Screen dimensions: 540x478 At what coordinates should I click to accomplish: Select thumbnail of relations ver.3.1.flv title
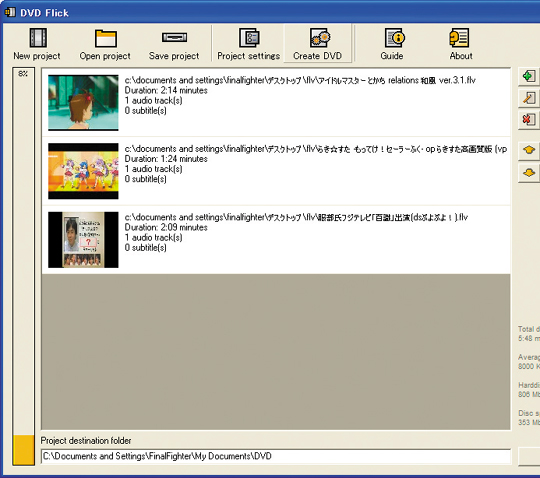[83, 103]
